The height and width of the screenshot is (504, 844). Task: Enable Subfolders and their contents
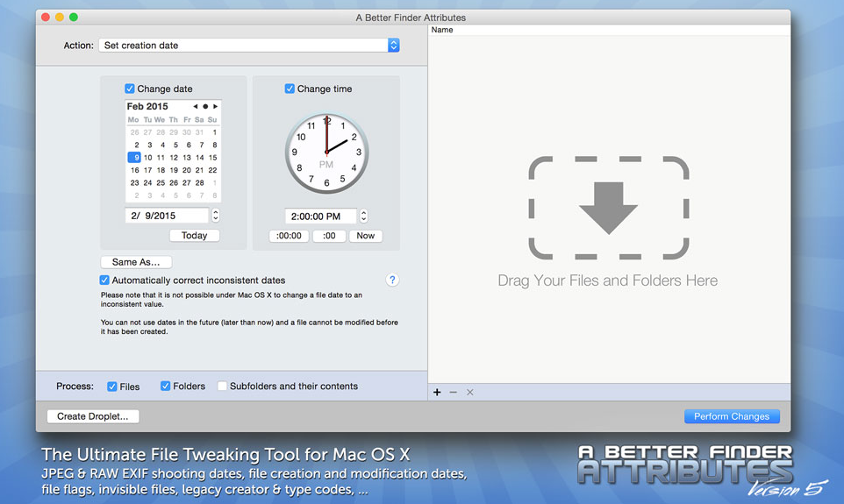click(222, 387)
